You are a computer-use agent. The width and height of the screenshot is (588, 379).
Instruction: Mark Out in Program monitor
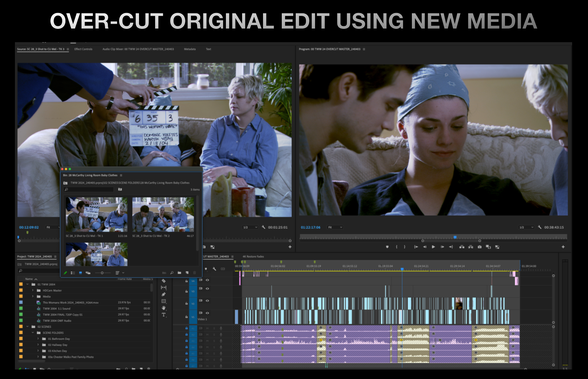pyautogui.click(x=405, y=247)
